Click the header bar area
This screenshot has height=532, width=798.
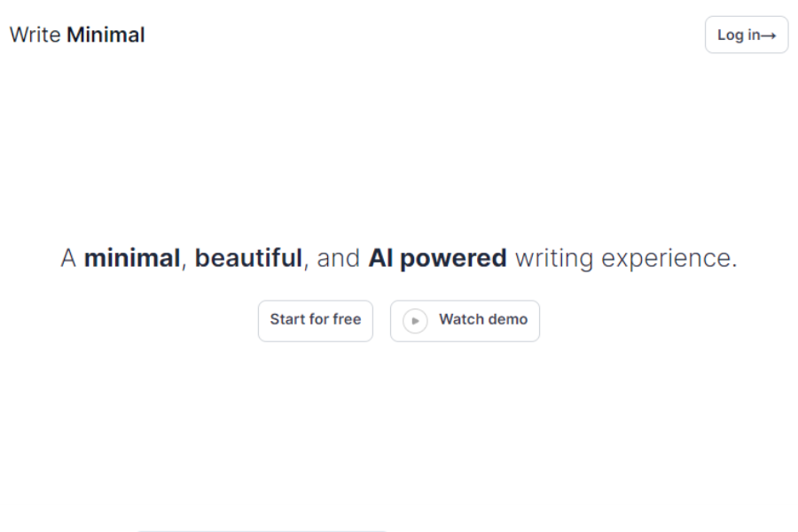pyautogui.click(x=399, y=35)
